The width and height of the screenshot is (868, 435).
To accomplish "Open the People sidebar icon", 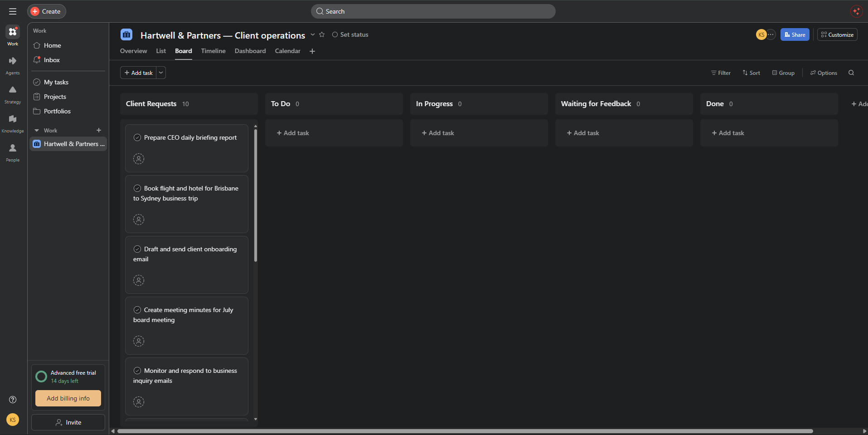I will 13,152.
